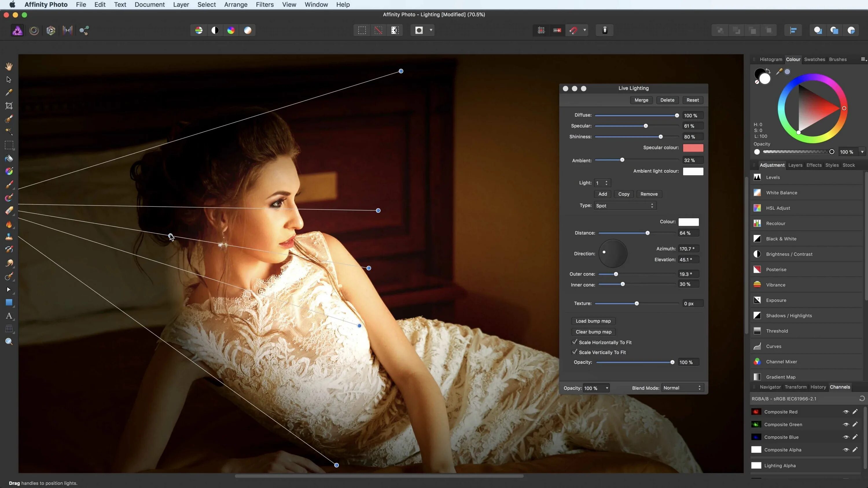Click the Recolour adjustment icon
Screen dimensions: 868x488
pyautogui.click(x=758, y=223)
